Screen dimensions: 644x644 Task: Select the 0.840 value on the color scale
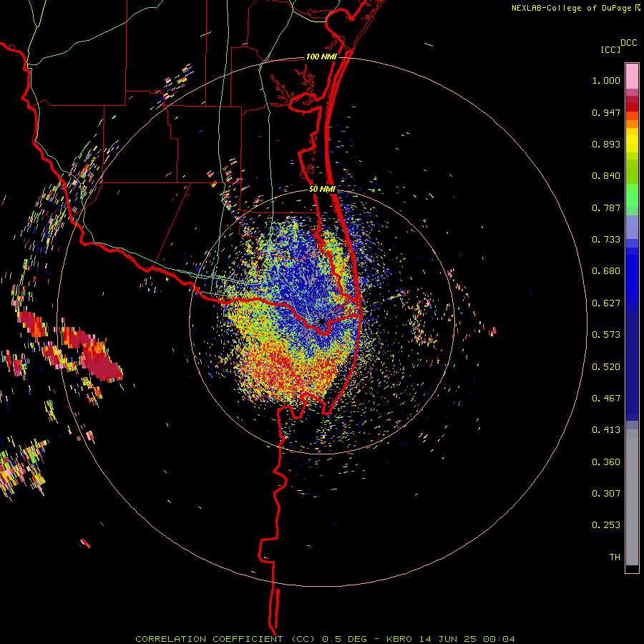tap(606, 176)
